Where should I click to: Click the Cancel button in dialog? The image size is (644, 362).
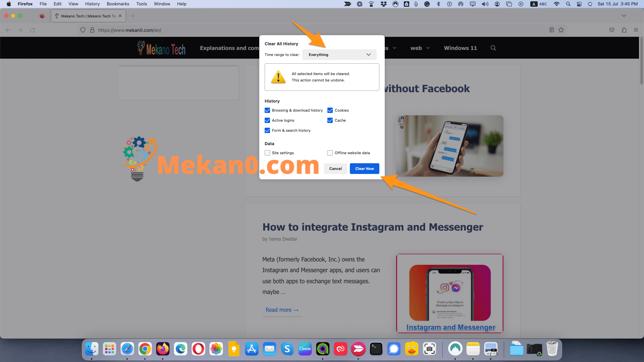[x=336, y=168]
